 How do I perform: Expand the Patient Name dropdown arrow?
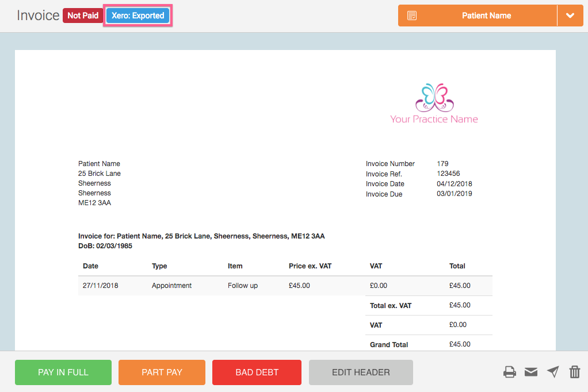click(x=570, y=16)
